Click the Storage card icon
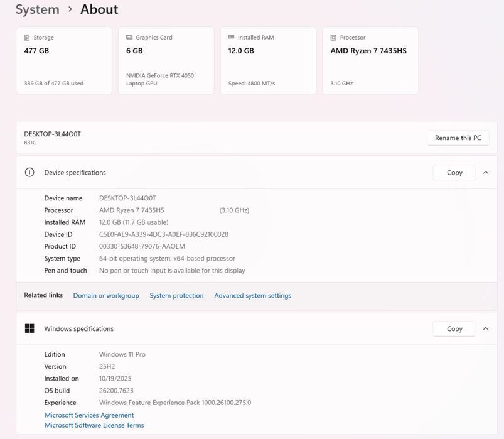The image size is (504, 439). click(x=27, y=38)
